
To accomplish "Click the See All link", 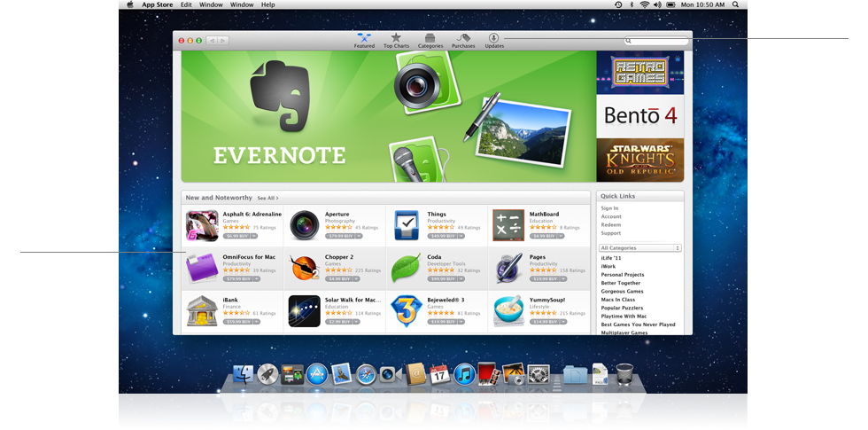I will [x=267, y=198].
